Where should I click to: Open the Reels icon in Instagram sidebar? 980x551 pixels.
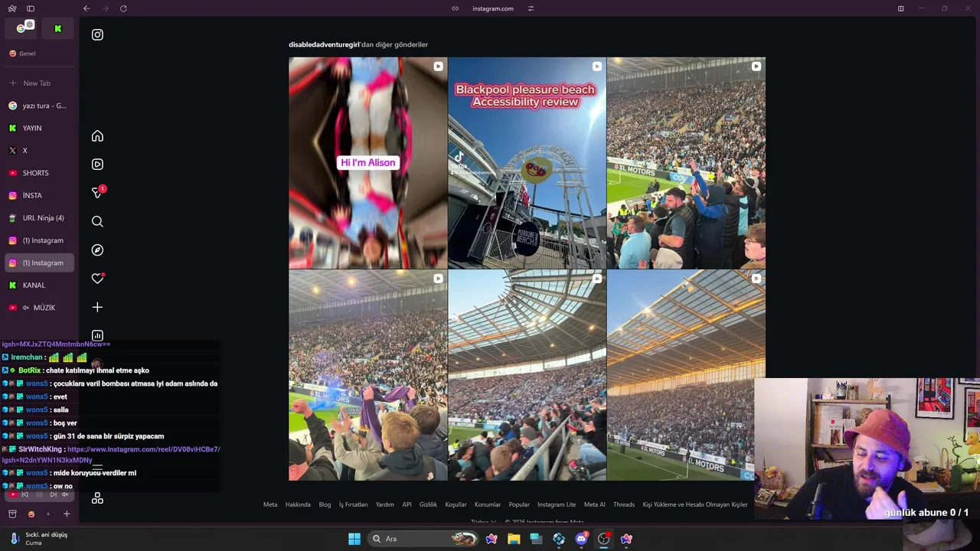pos(97,165)
